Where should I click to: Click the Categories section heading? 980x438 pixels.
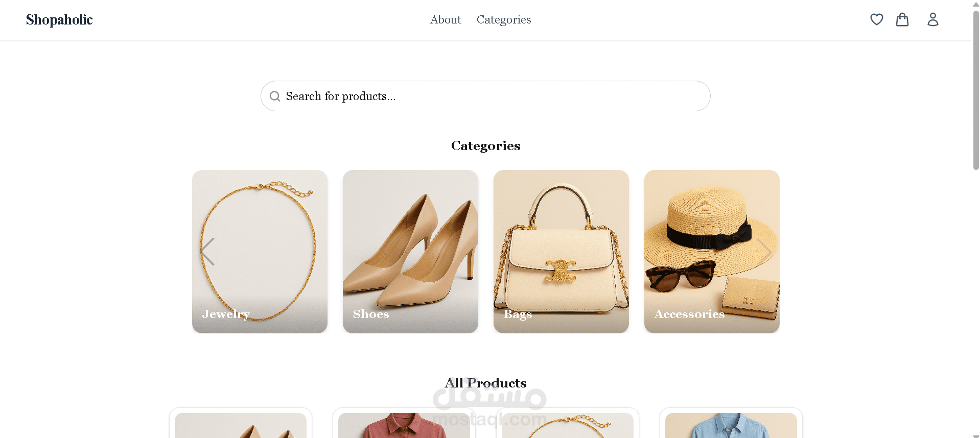pyautogui.click(x=485, y=146)
